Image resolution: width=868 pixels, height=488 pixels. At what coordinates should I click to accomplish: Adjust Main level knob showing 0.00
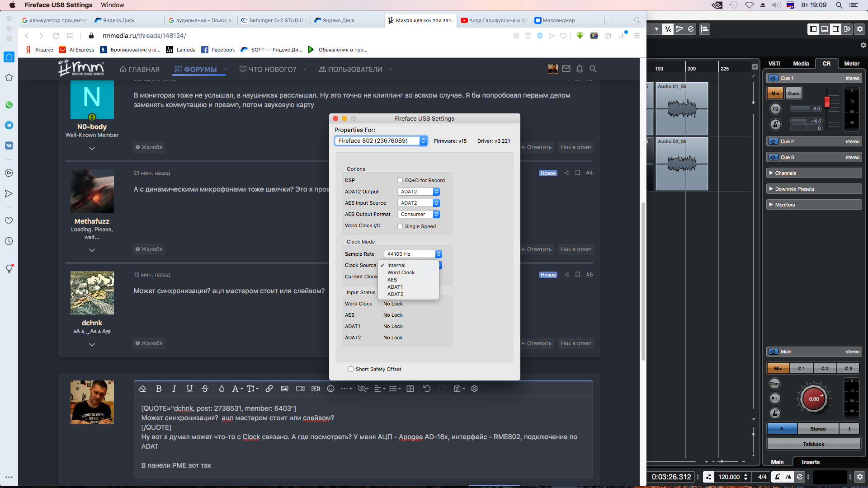(x=814, y=399)
